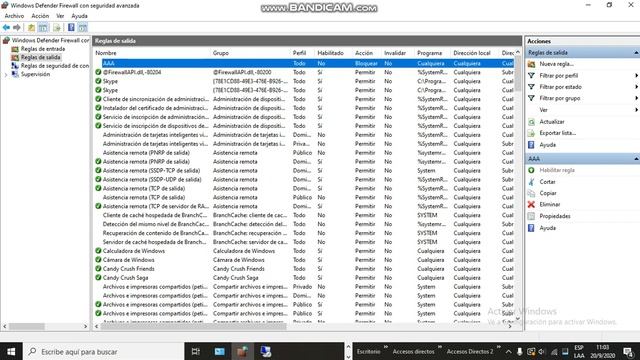The width and height of the screenshot is (640, 360).
Task: Sort by the Grupo column header
Action: (250, 53)
